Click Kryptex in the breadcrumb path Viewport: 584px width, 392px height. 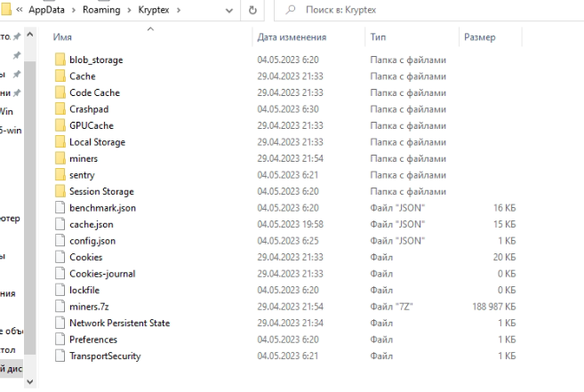point(154,10)
